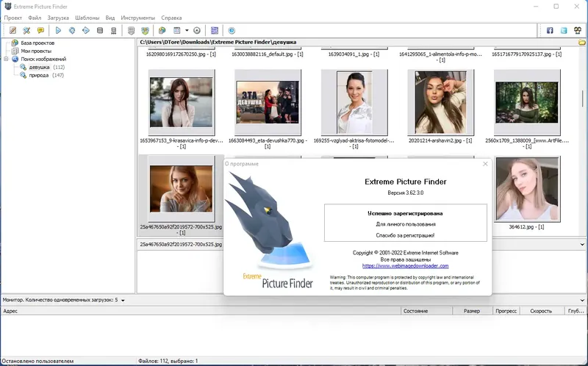Click the globe image toolbar icon
Image resolution: width=588 pixels, height=366 pixels.
coord(162,30)
